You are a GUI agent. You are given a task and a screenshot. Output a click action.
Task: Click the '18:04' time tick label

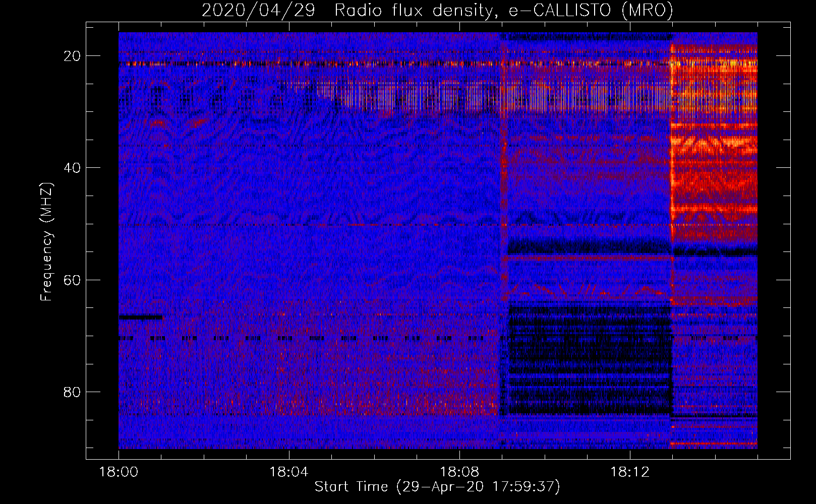[x=289, y=472]
